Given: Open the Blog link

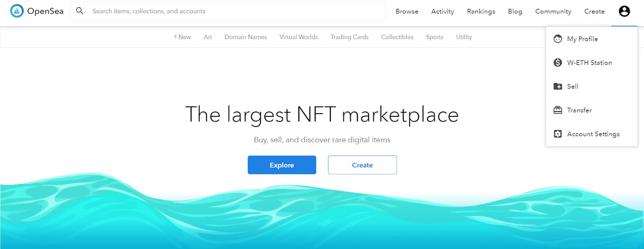Looking at the screenshot, I should (515, 11).
